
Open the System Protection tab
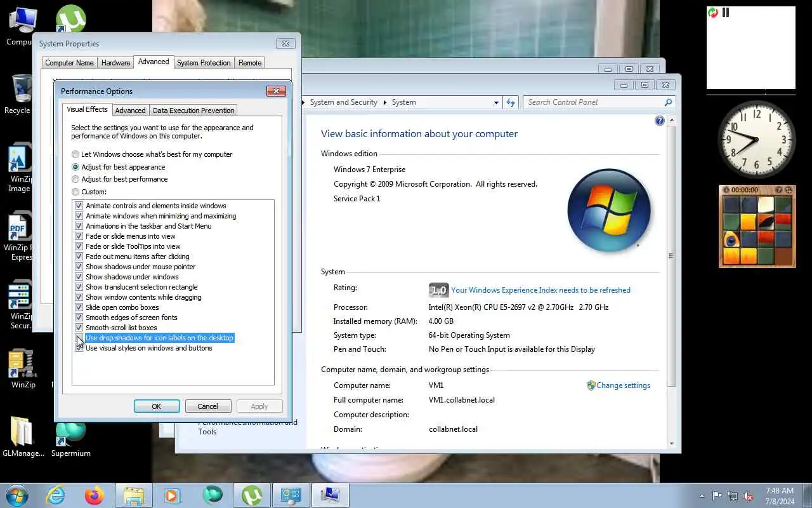point(204,63)
